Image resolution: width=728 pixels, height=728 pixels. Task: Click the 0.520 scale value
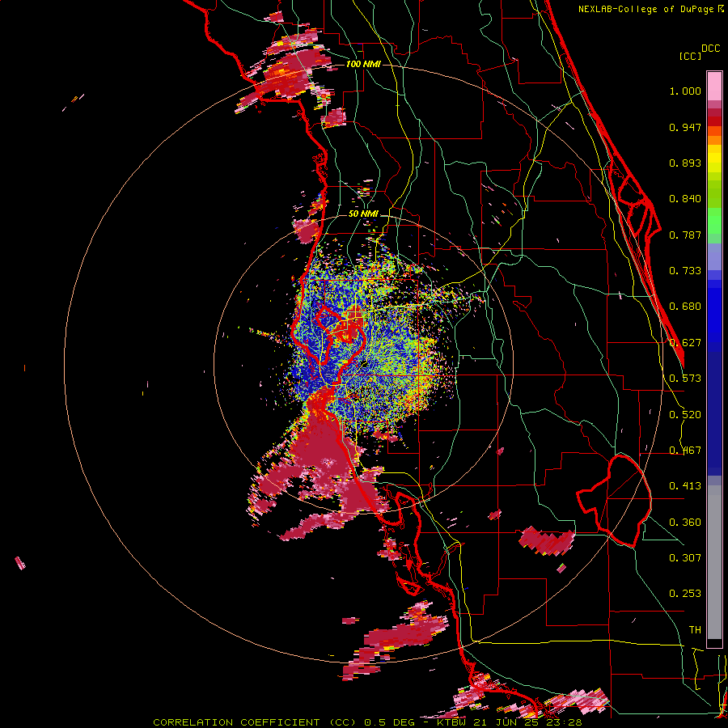pos(685,415)
